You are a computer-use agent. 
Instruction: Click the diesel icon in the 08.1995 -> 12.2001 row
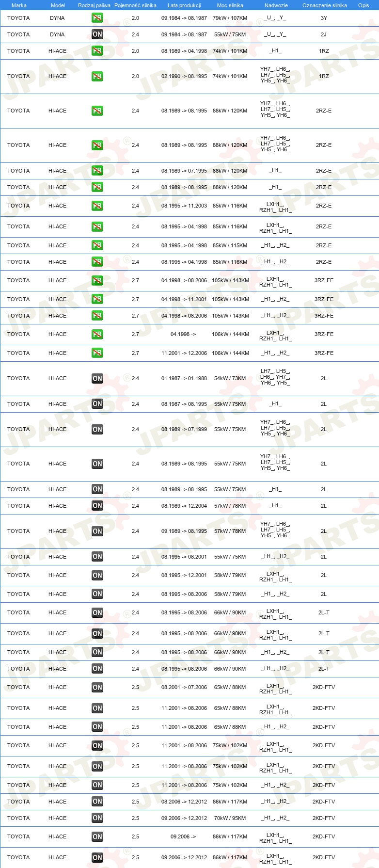click(97, 575)
